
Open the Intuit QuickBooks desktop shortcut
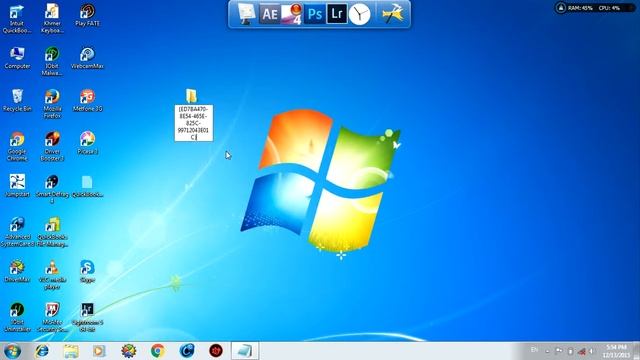click(17, 19)
